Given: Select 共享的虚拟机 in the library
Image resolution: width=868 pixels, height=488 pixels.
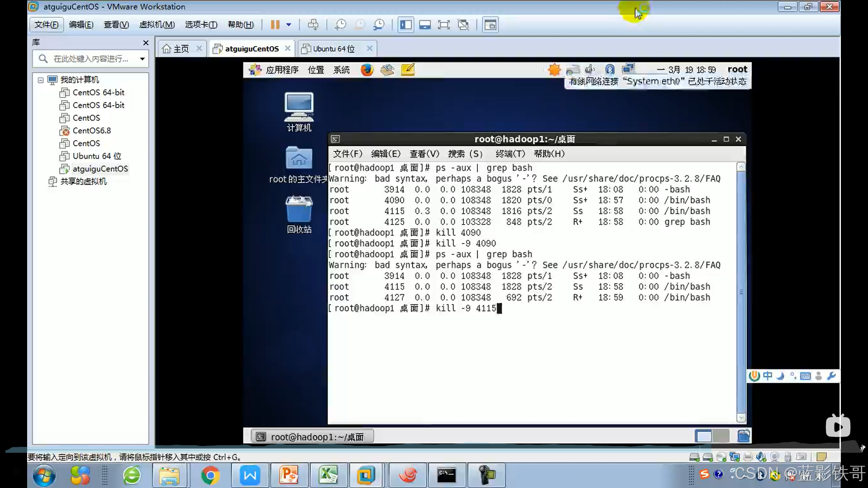Looking at the screenshot, I should (x=83, y=181).
